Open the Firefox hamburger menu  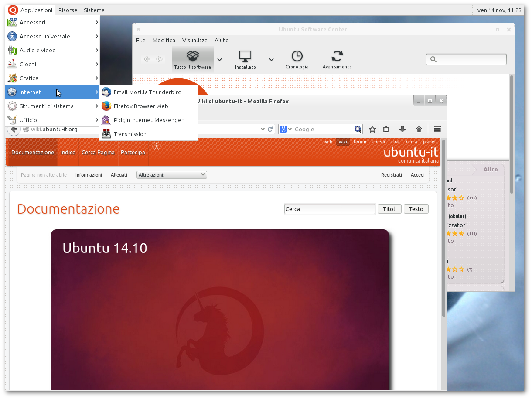click(437, 129)
